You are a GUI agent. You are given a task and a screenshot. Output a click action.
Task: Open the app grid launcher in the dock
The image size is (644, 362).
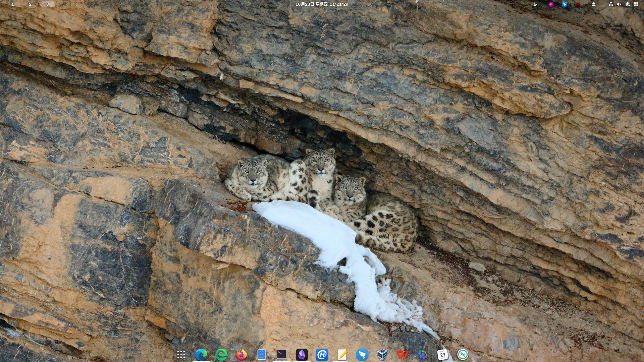181,355
